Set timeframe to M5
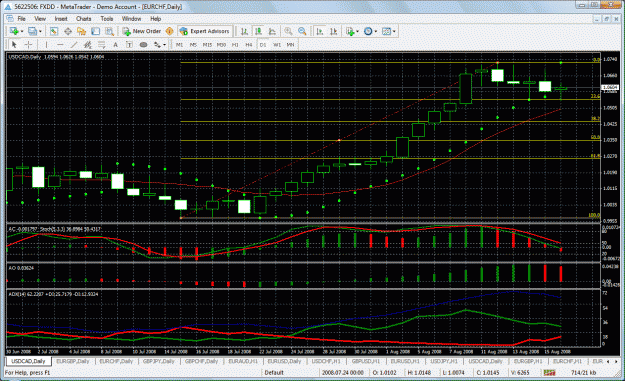 [x=193, y=45]
